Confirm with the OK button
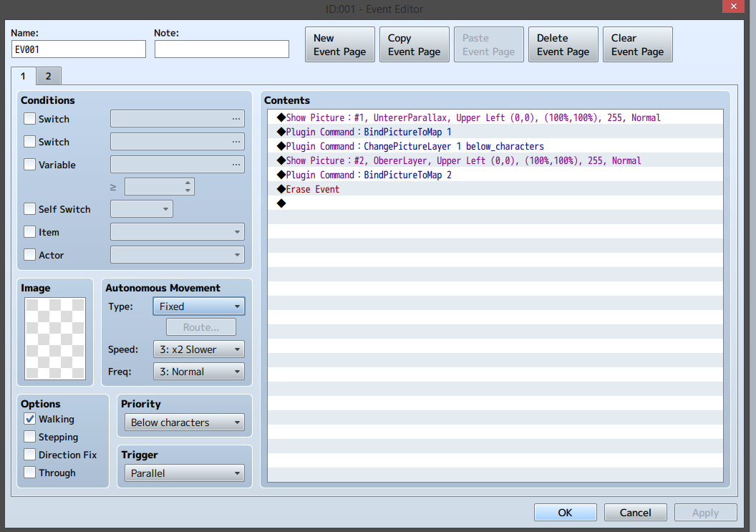756x532 pixels. tap(565, 512)
